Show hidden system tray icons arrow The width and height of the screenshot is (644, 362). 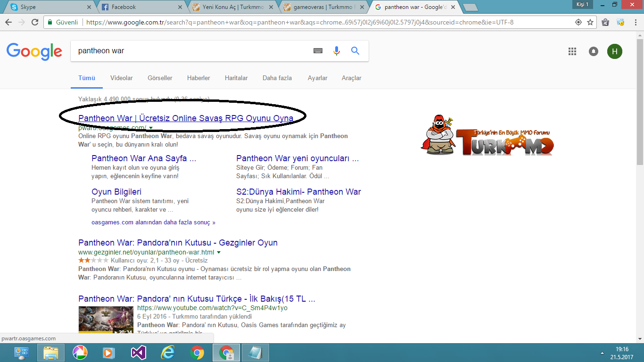tap(602, 353)
